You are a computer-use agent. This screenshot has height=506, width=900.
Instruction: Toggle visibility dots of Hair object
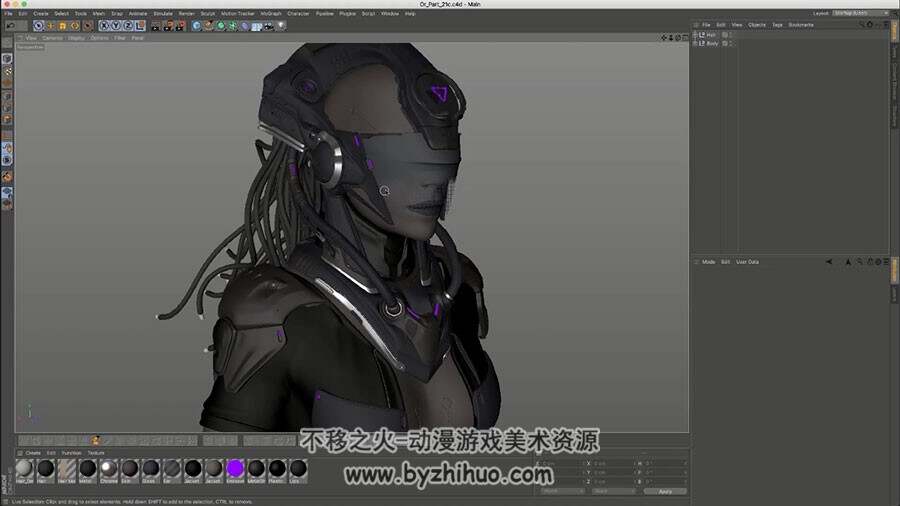pyautogui.click(x=731, y=35)
